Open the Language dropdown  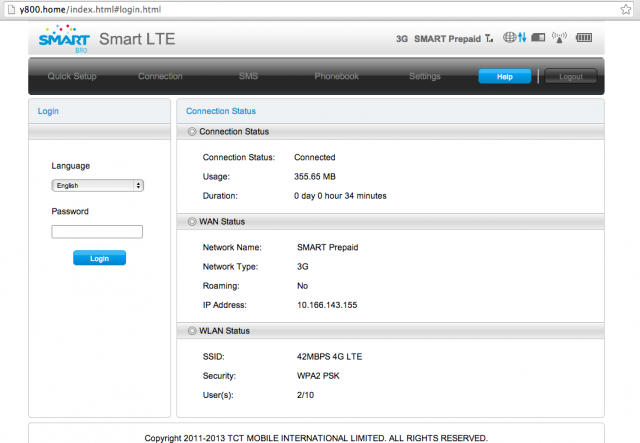click(98, 185)
